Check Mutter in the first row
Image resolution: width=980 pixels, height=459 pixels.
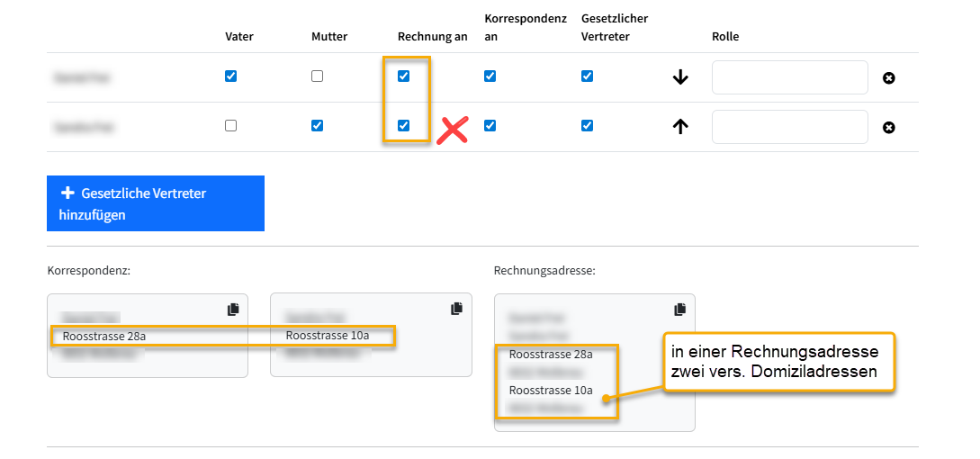tap(317, 76)
